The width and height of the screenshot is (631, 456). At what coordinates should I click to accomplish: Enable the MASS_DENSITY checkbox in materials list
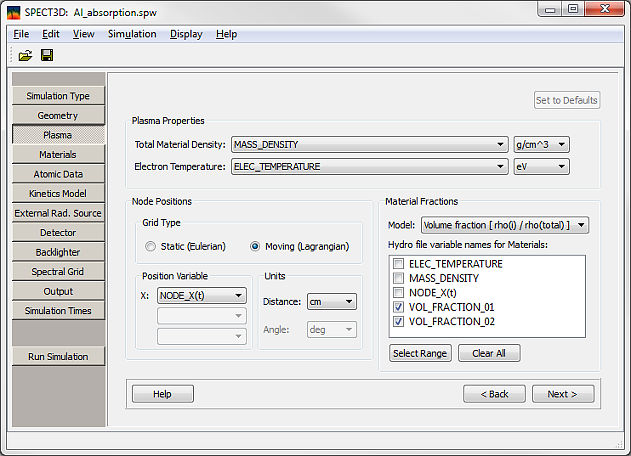click(x=399, y=278)
